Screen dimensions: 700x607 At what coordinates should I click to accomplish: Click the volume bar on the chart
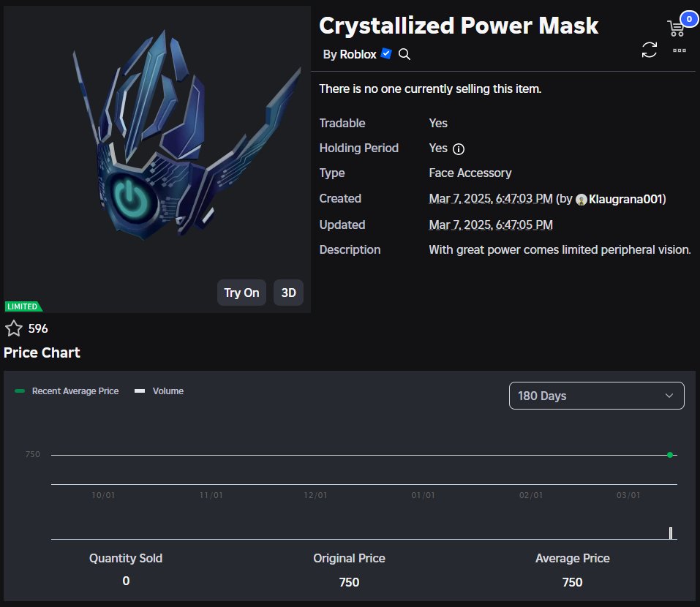point(671,533)
